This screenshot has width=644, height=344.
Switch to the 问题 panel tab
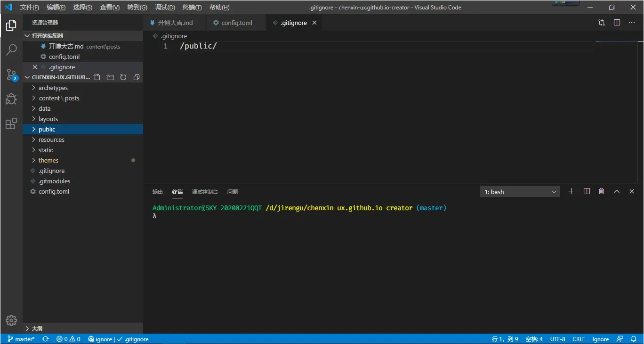pyautogui.click(x=233, y=192)
